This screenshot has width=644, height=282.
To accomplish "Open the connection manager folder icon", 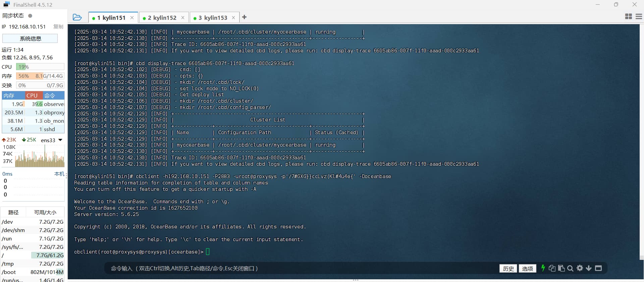I will point(77,17).
